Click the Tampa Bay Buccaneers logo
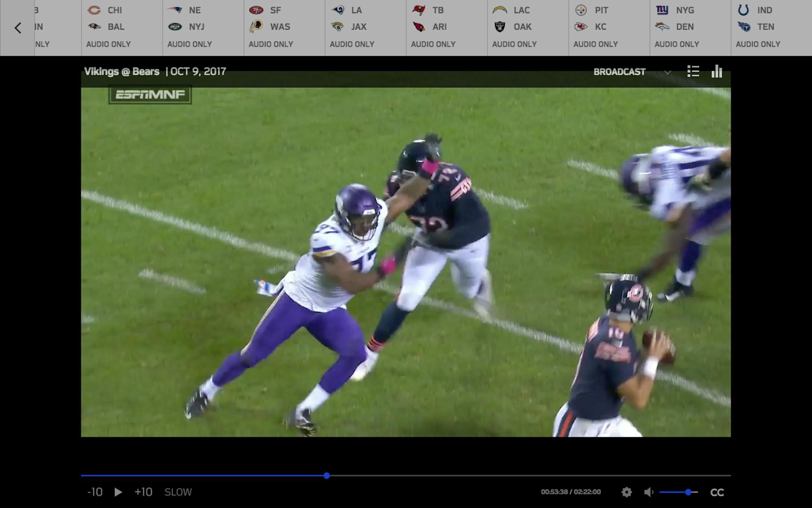The image size is (812, 508). tap(418, 10)
